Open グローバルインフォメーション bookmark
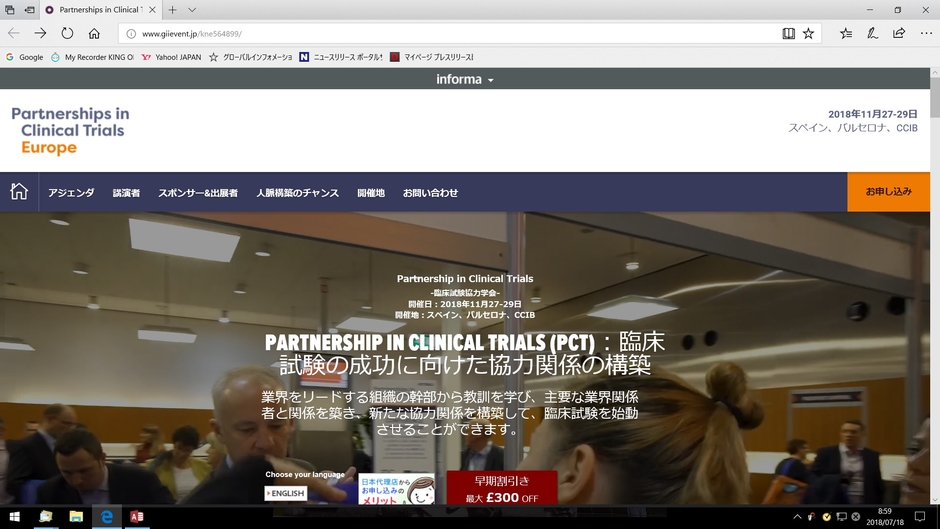The image size is (940, 529). pos(251,57)
